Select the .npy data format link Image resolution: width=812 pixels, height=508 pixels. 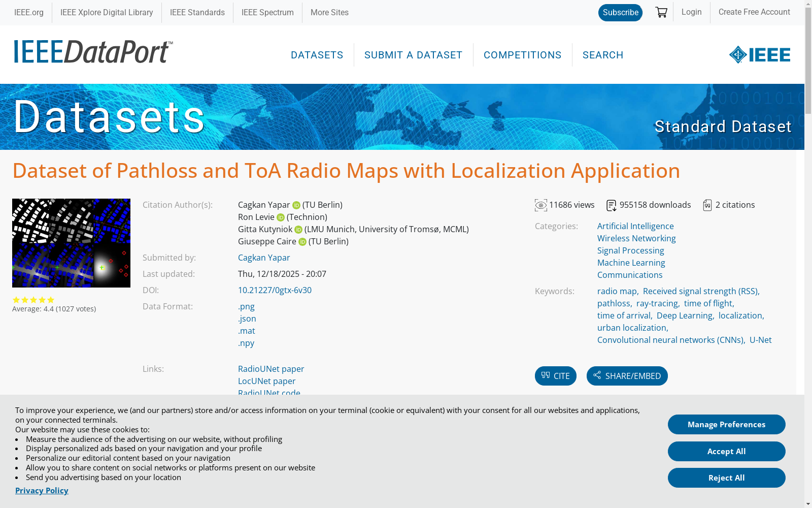(246, 343)
